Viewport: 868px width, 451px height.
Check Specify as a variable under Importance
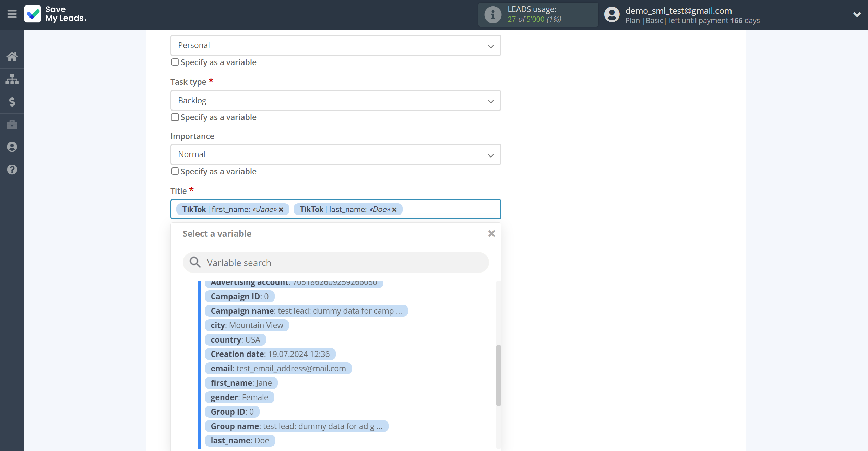coord(175,171)
